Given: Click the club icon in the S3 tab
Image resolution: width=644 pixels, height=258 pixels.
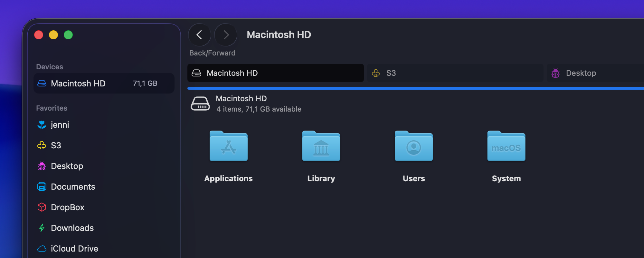Looking at the screenshot, I should [x=376, y=73].
